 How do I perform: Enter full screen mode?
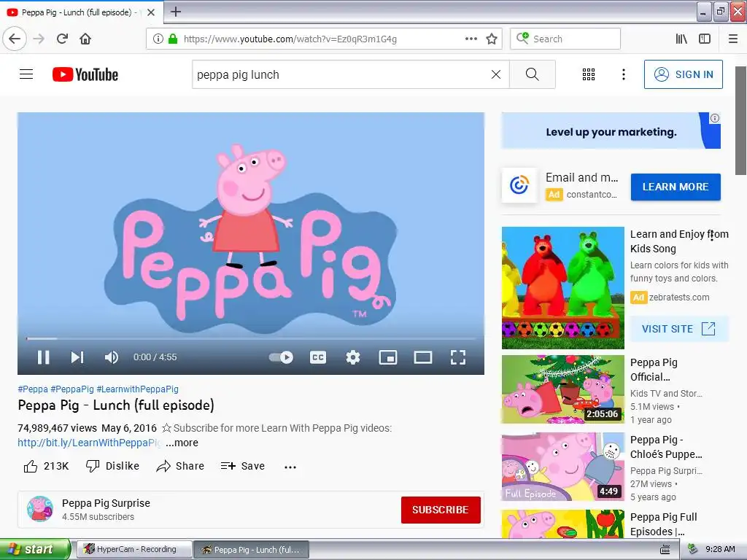pos(458,357)
